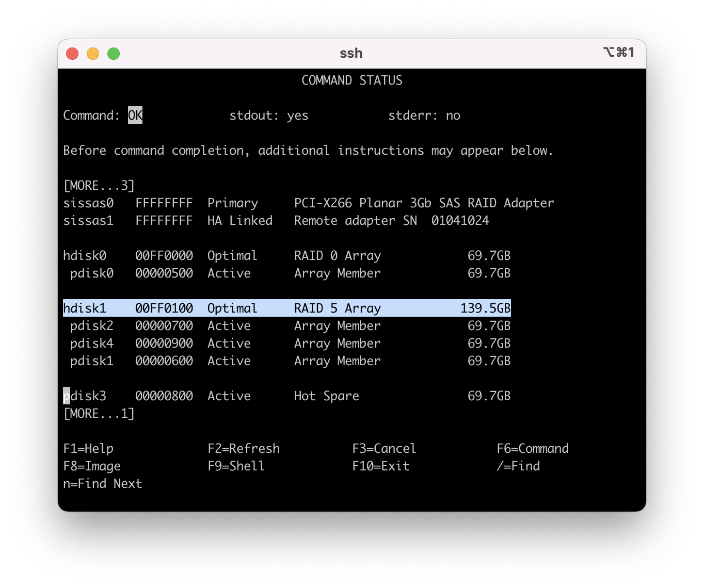The image size is (704, 588).
Task: Click location code 00000800
Action: click(x=164, y=396)
